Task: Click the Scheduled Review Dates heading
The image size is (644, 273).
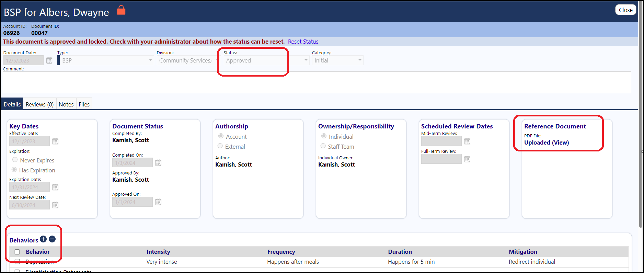Action: tap(457, 126)
